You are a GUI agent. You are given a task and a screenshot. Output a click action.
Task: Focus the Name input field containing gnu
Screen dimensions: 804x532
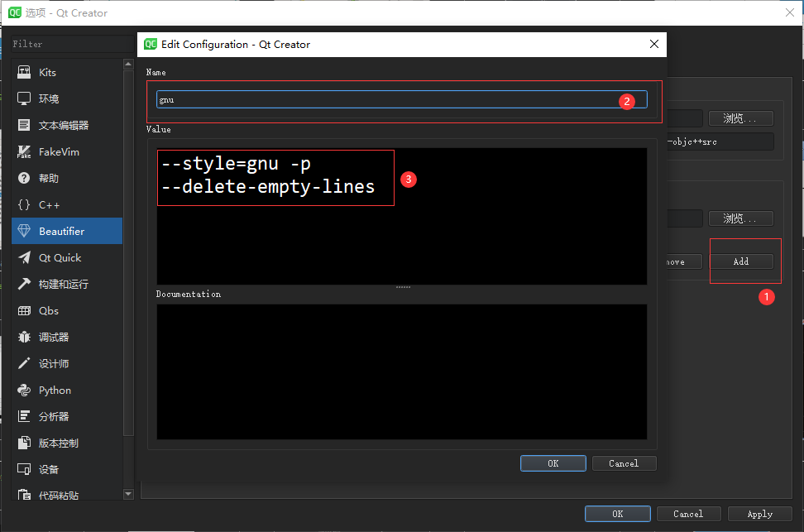point(402,99)
